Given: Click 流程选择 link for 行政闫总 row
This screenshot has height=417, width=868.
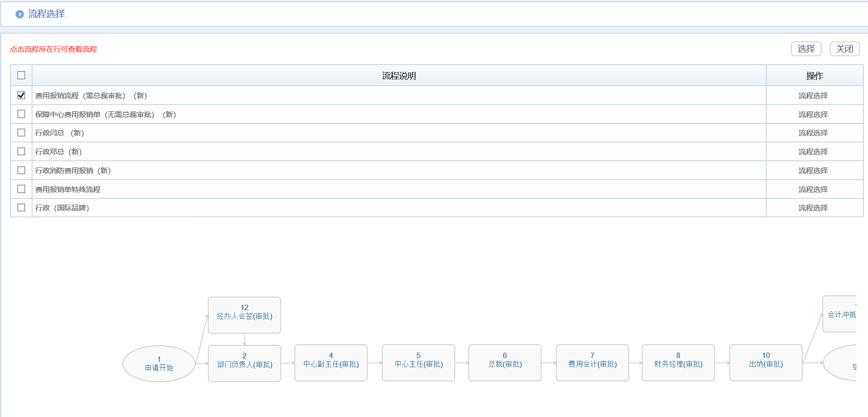Looking at the screenshot, I should pos(813,133).
